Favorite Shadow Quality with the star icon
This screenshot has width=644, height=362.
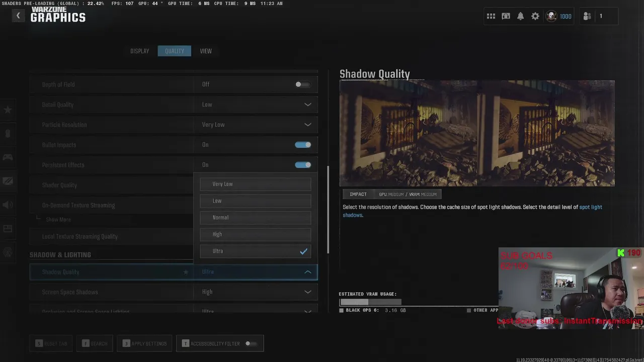click(x=186, y=272)
